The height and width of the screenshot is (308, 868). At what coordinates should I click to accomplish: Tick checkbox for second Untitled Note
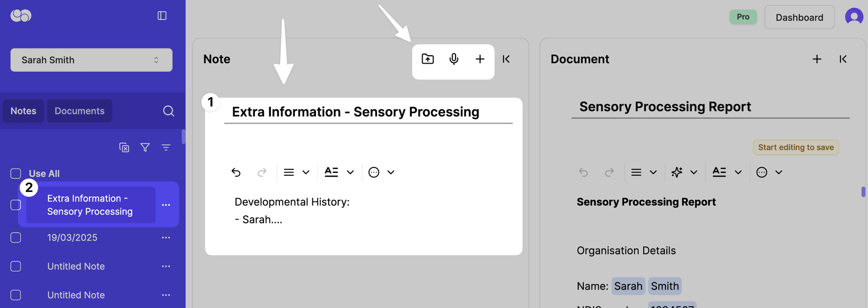point(16,295)
